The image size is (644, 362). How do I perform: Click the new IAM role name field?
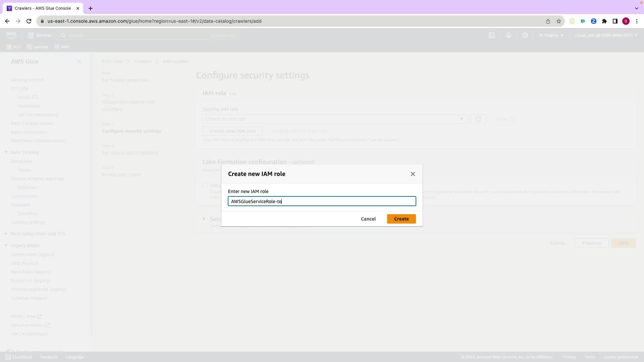coord(322,201)
